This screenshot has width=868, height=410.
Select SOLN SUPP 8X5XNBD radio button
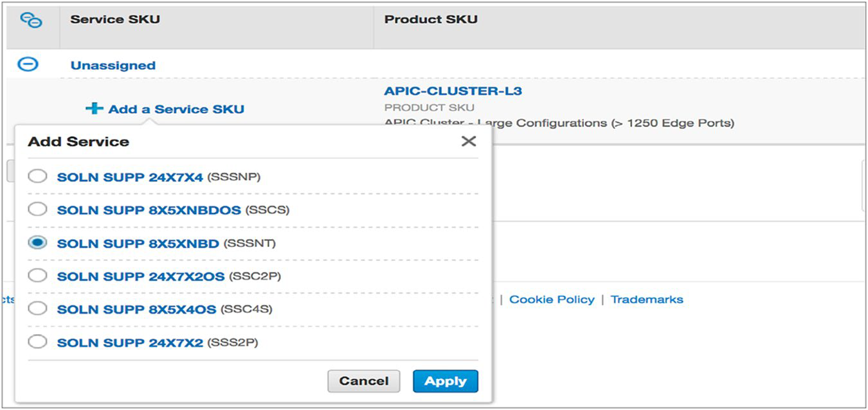pos(38,243)
